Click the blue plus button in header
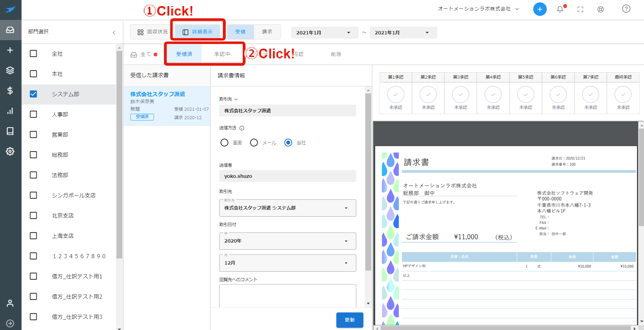The height and width of the screenshot is (330, 644). click(x=540, y=9)
